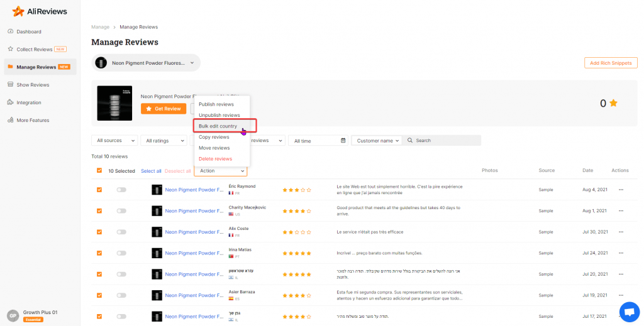This screenshot has width=644, height=326.
Task: Click the GP account avatar
Action: point(13,316)
